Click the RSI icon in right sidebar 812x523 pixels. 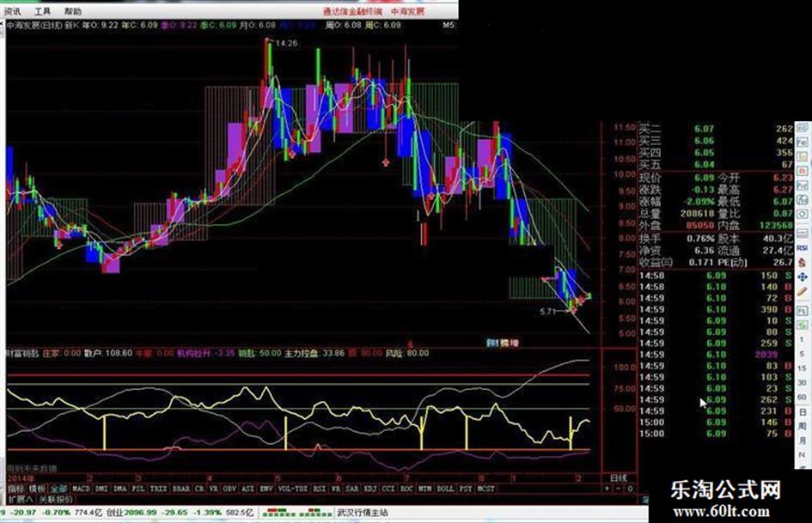click(803, 247)
